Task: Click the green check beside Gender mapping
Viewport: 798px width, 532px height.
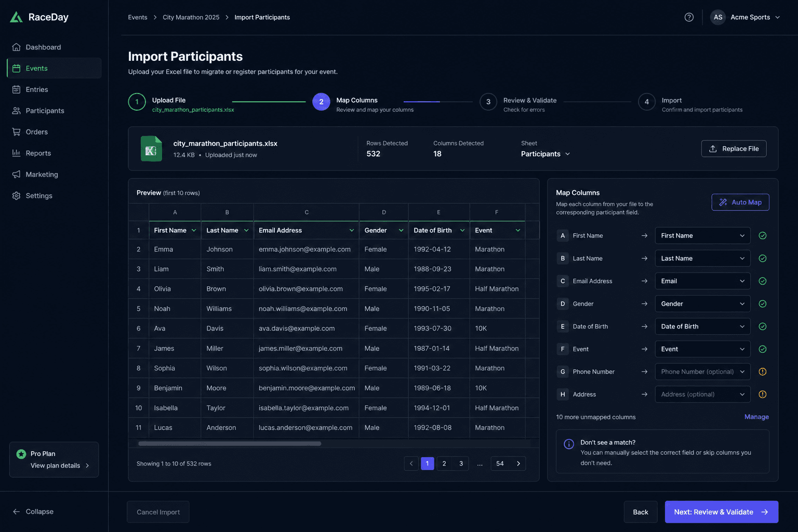Action: click(763, 304)
